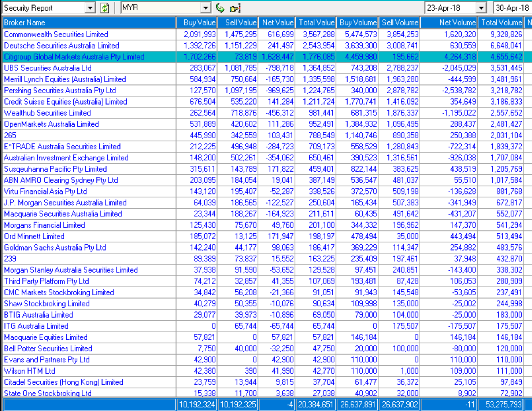Sort by Sell Value column header

pyautogui.click(x=238, y=23)
